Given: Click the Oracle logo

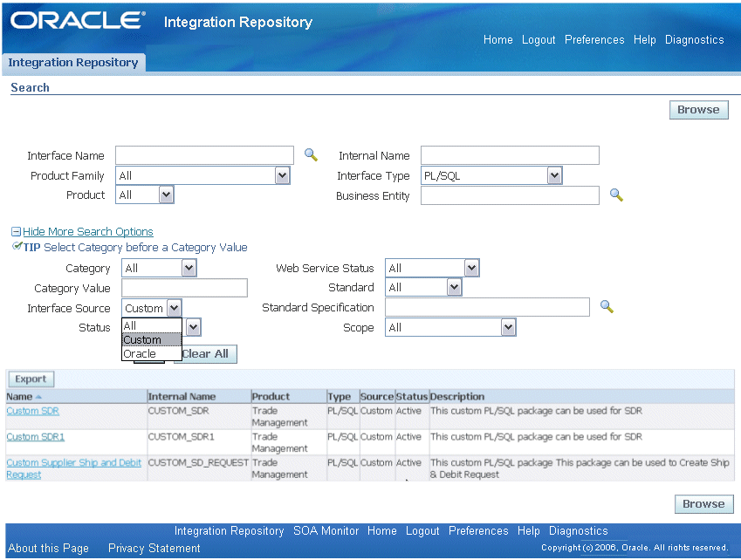Looking at the screenshot, I should [x=78, y=20].
